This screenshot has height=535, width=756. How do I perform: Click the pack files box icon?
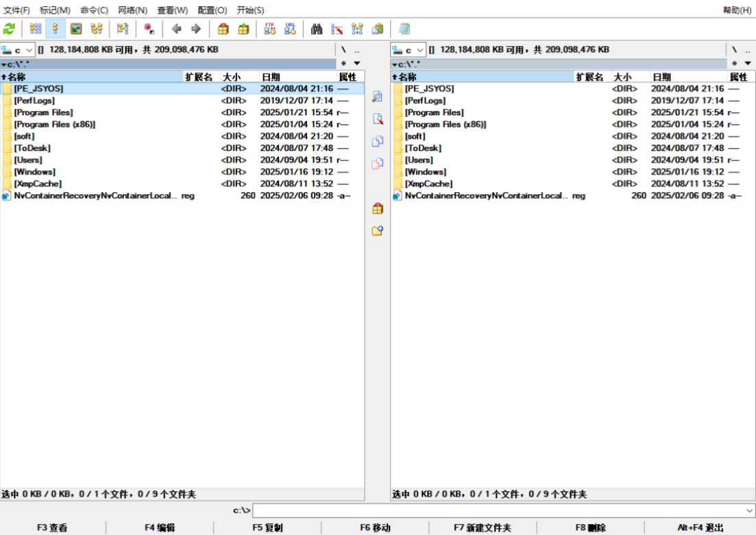(x=223, y=29)
